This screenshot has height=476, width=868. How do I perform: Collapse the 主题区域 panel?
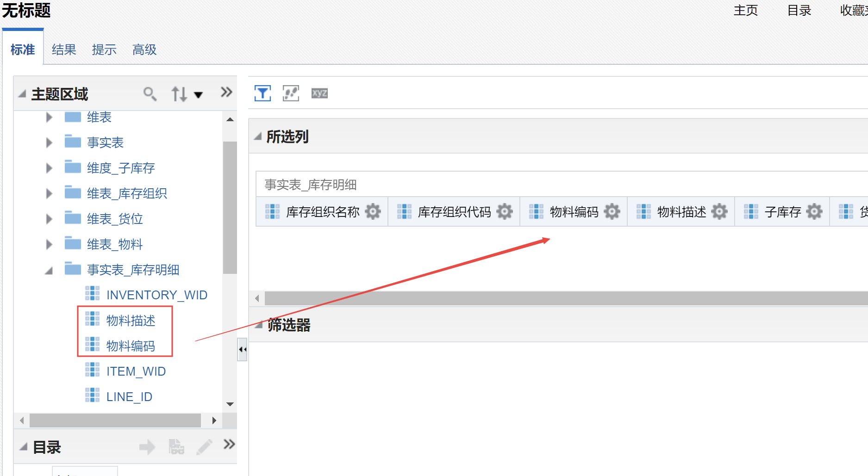pos(22,94)
